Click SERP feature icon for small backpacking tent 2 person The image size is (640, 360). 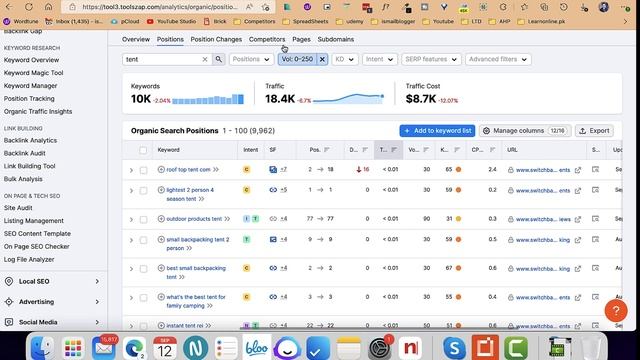273,239
